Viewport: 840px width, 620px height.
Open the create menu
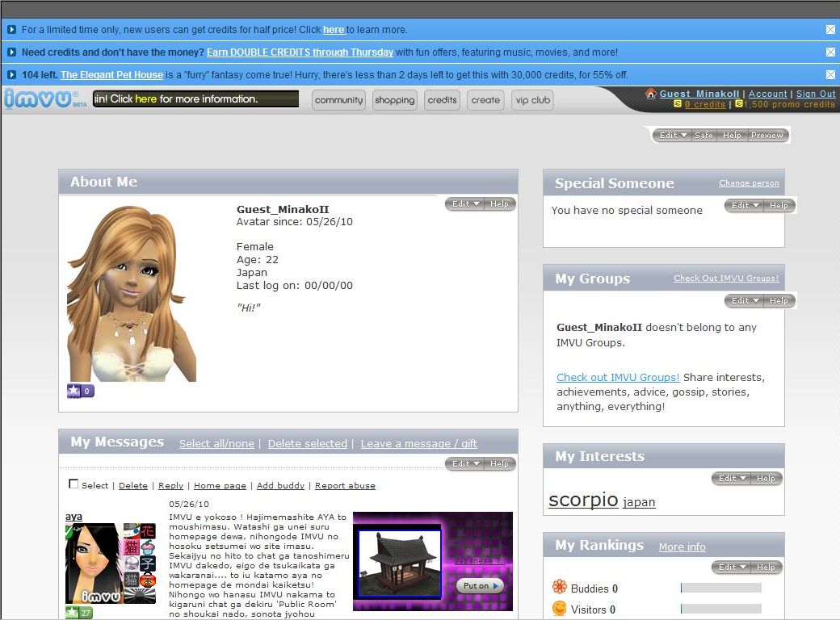point(485,100)
